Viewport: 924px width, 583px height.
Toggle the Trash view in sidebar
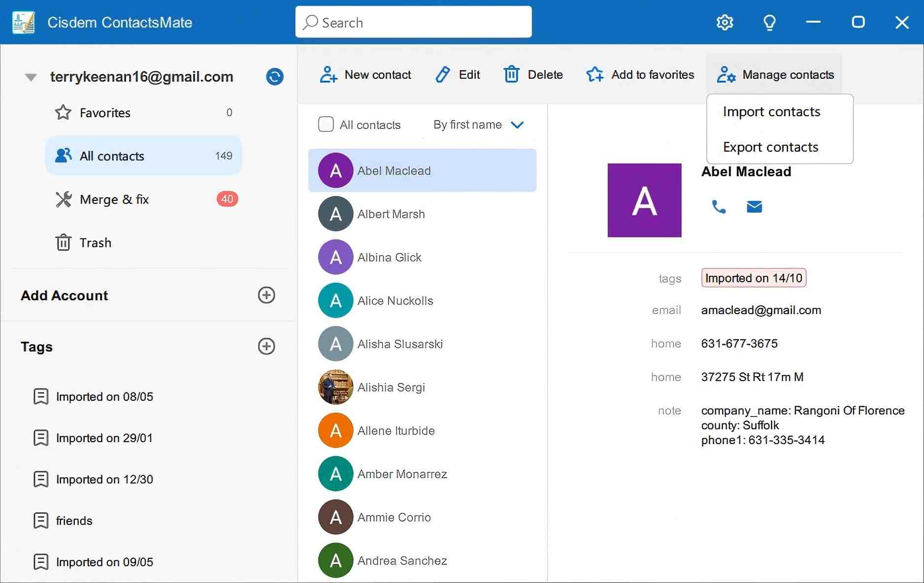(x=95, y=242)
